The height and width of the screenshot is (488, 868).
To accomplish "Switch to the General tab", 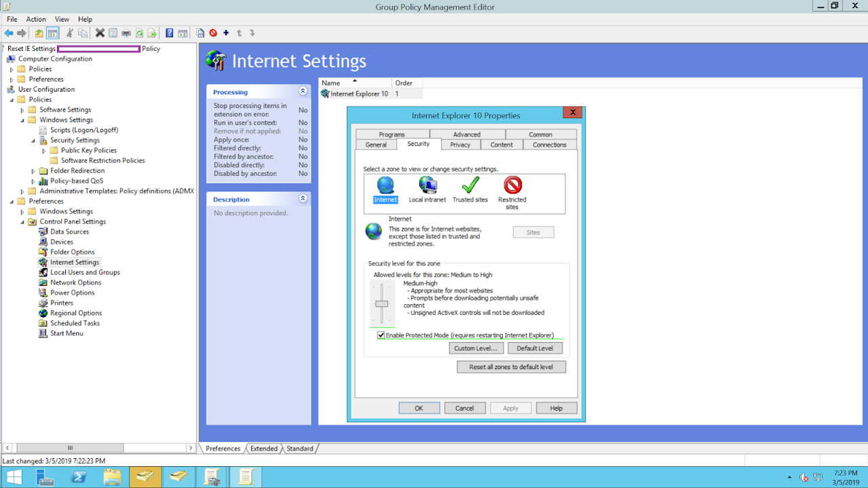I will point(376,145).
